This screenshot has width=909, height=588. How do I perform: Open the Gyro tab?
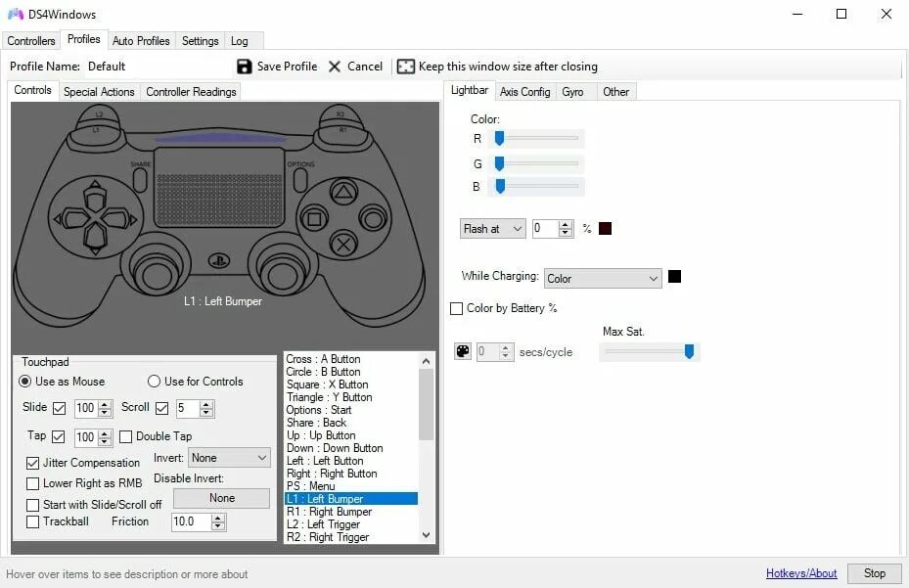coord(572,92)
